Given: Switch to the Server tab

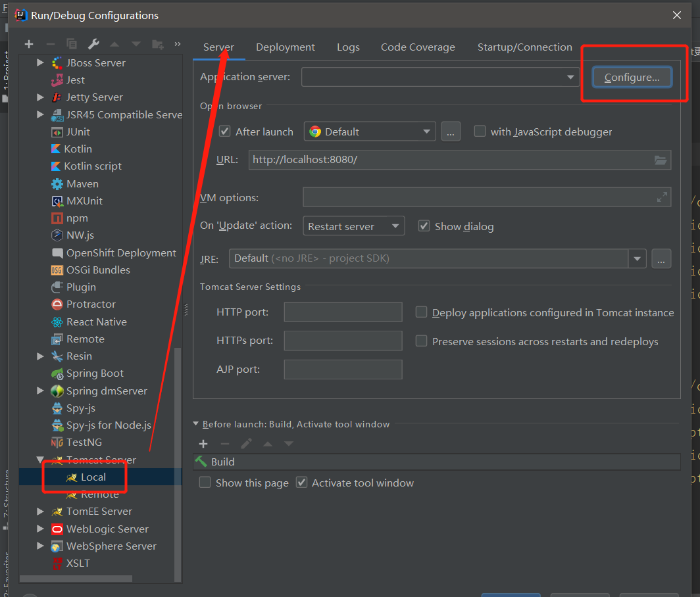Looking at the screenshot, I should 218,47.
